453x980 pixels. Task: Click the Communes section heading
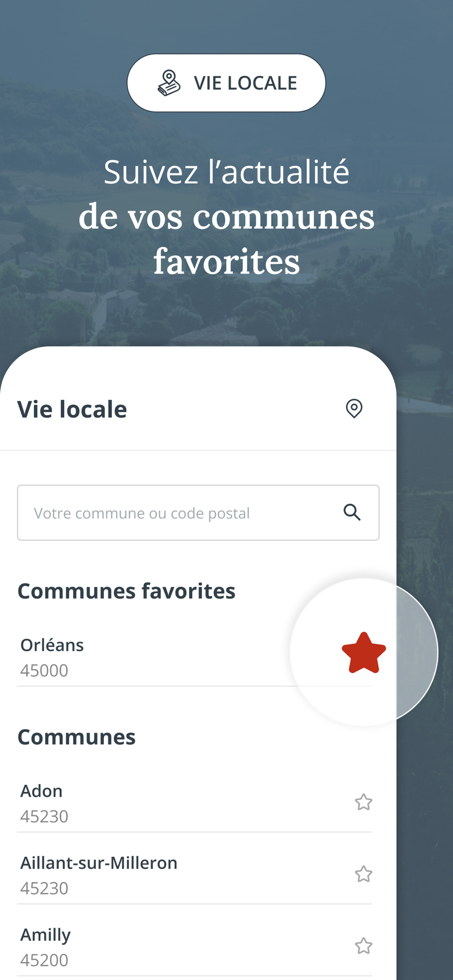tap(76, 737)
